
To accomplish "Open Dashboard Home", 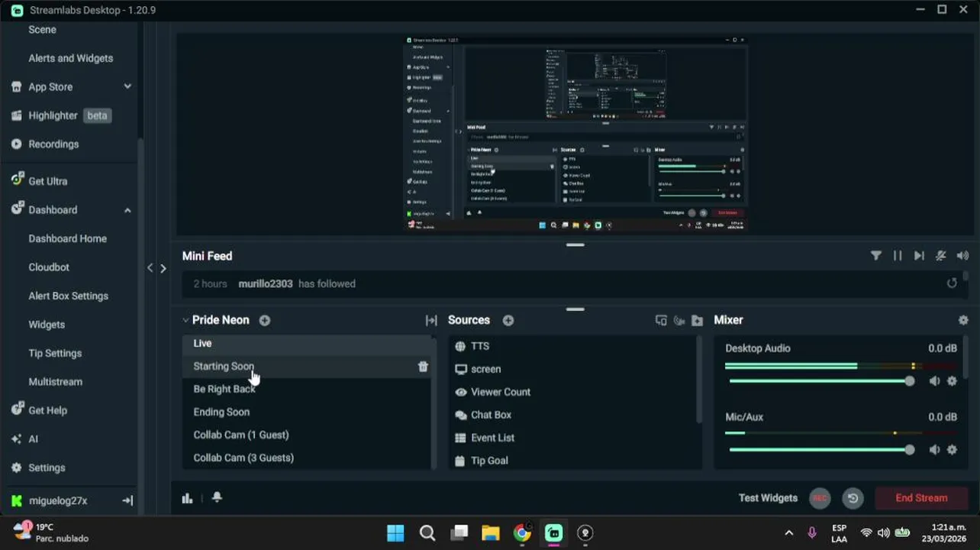I will click(67, 239).
